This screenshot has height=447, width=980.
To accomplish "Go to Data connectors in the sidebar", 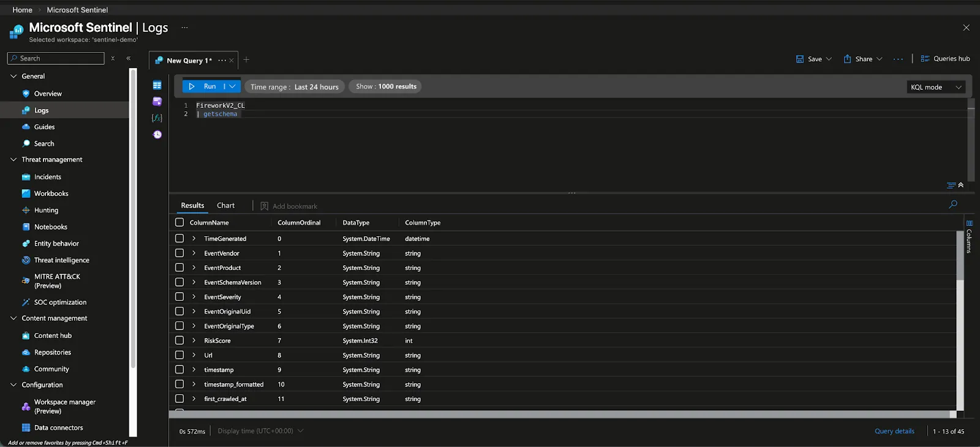I will pyautogui.click(x=58, y=427).
